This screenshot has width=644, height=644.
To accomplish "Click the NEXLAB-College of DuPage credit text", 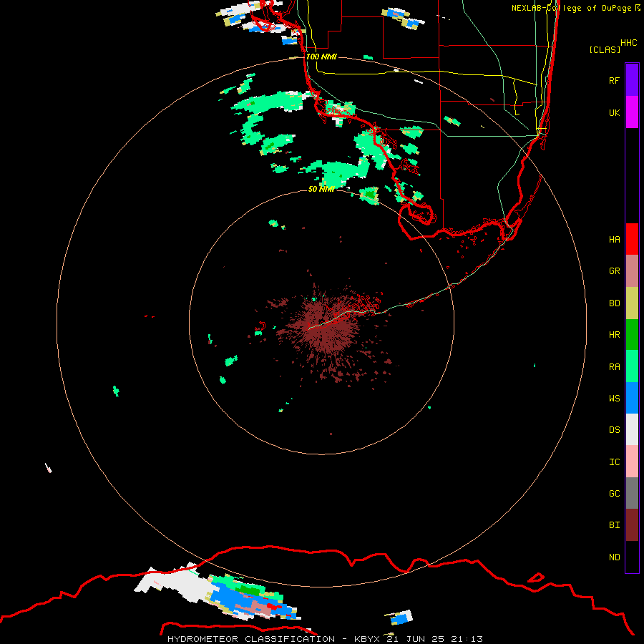I will point(571,8).
